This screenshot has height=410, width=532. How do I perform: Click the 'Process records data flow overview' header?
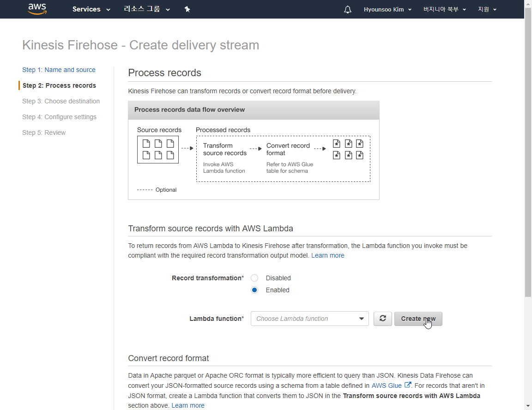pyautogui.click(x=254, y=110)
